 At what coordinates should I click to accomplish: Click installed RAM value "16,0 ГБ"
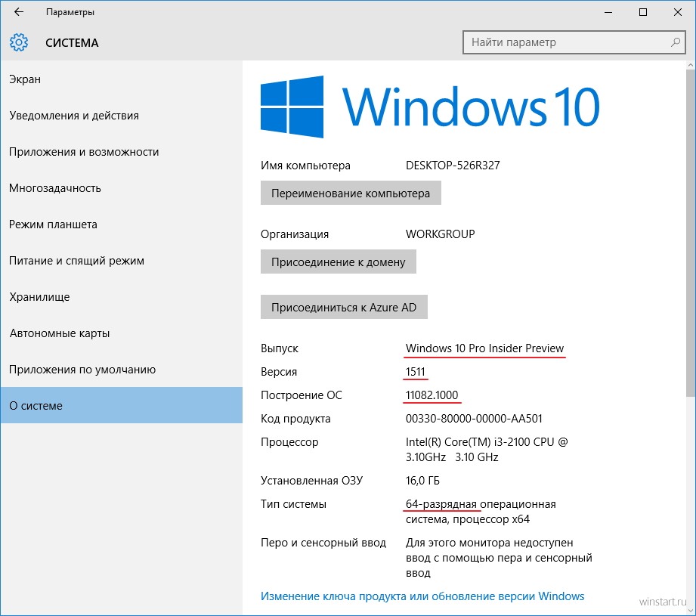coord(422,481)
